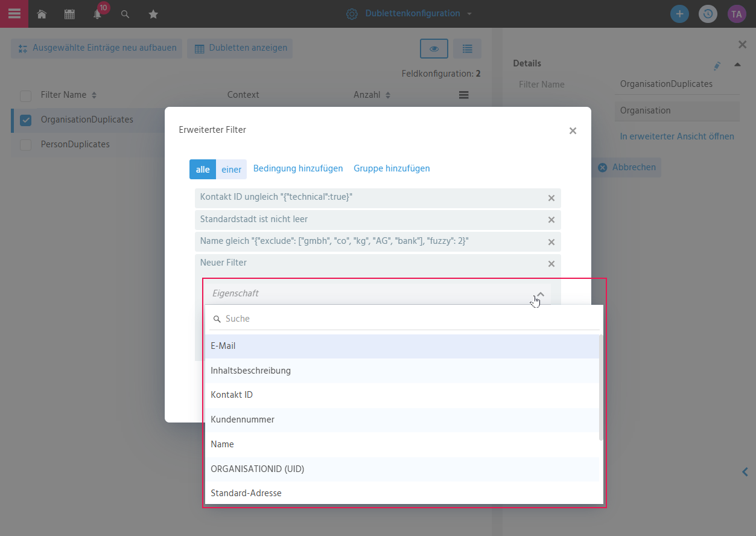756x536 pixels.
Task: Uncheck the OrganisationDuplicates row checkbox
Action: point(26,120)
